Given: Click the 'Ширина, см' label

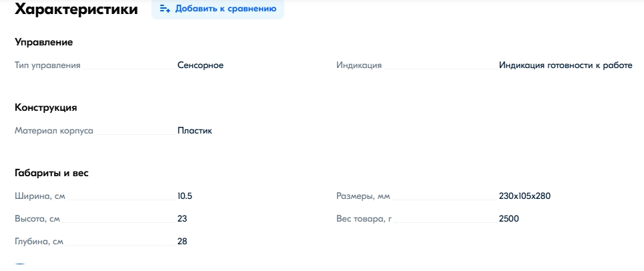Looking at the screenshot, I should coord(40,196).
